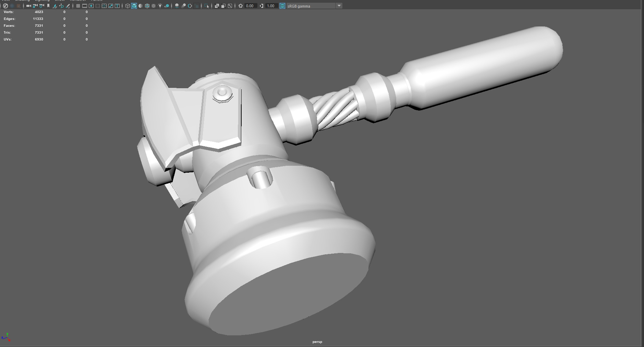
Task: Click the Select Camera icon
Action: click(x=28, y=6)
